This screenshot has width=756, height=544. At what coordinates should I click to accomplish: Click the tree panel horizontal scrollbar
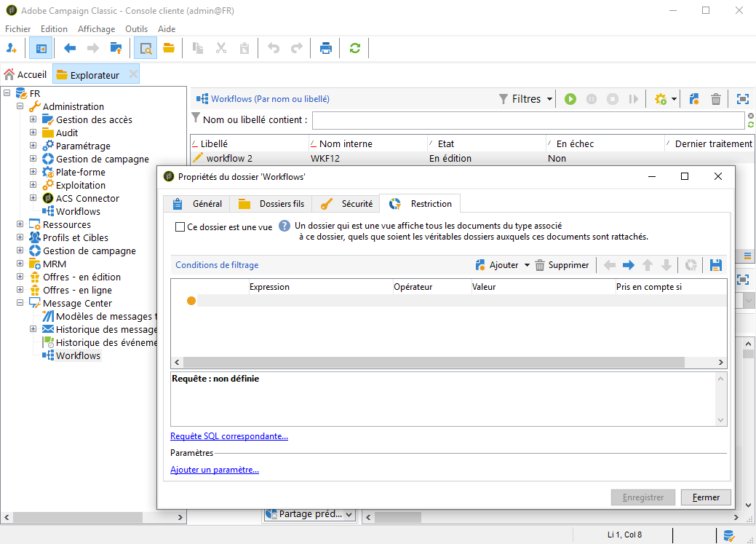(77, 517)
